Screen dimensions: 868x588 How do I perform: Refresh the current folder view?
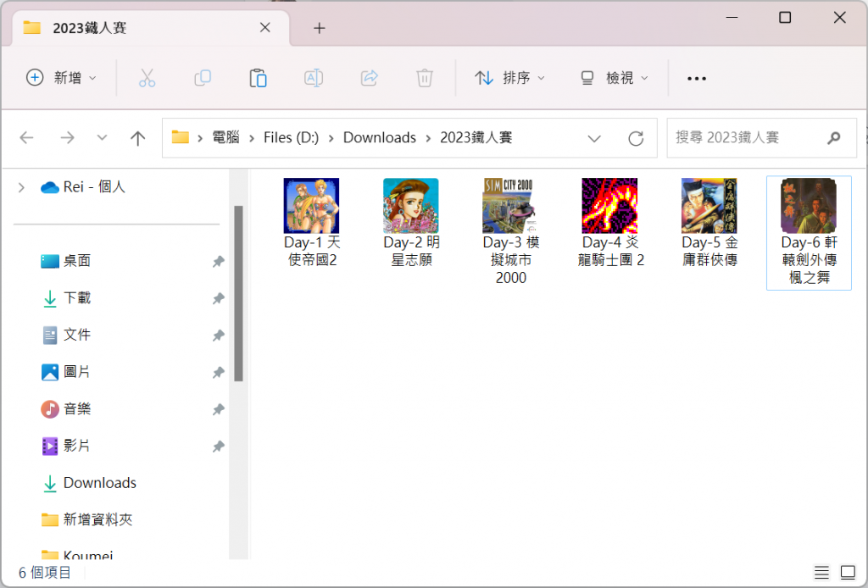point(636,138)
